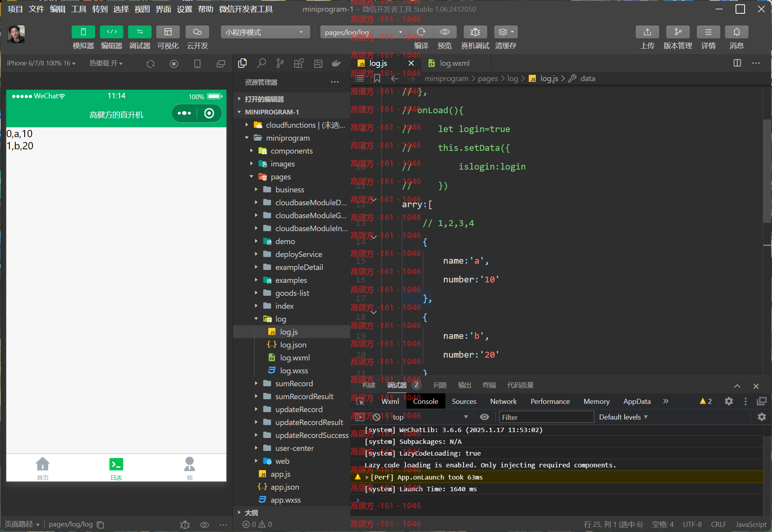Tap the 首页 tab in simulator
Screen dimensions: 772x532
pyautogui.click(x=43, y=469)
